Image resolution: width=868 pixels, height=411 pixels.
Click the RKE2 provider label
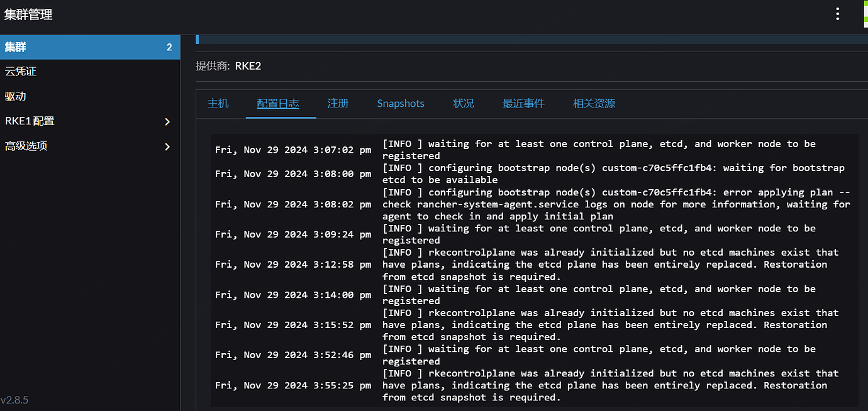tap(248, 65)
